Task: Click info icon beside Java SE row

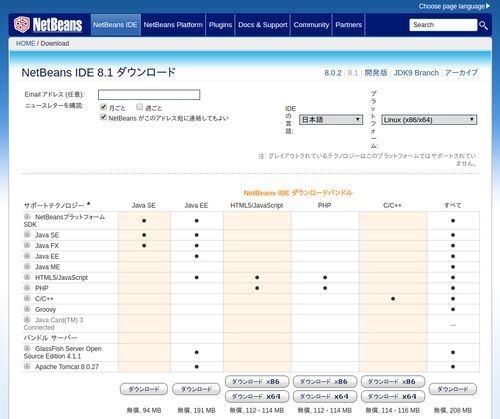Action: [x=27, y=234]
